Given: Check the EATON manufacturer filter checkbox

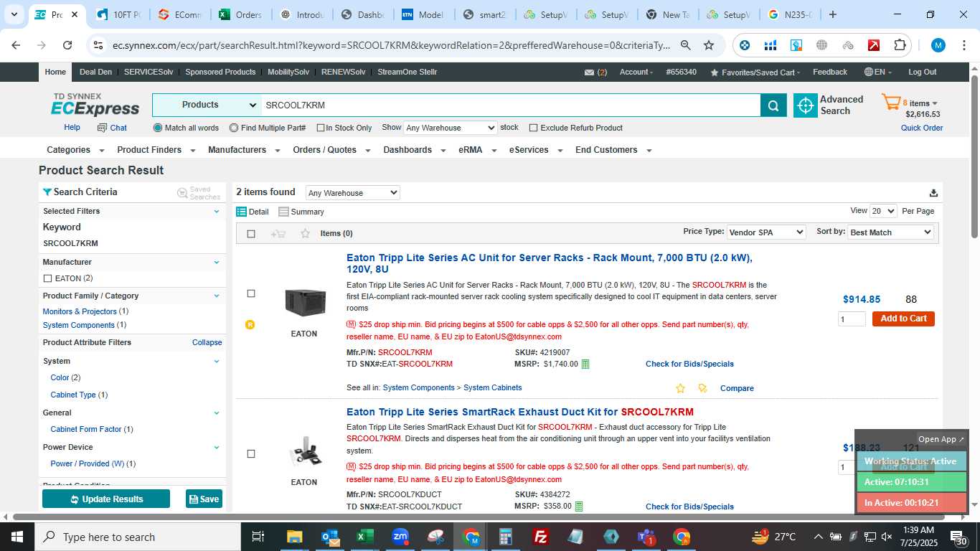Looking at the screenshot, I should point(47,278).
